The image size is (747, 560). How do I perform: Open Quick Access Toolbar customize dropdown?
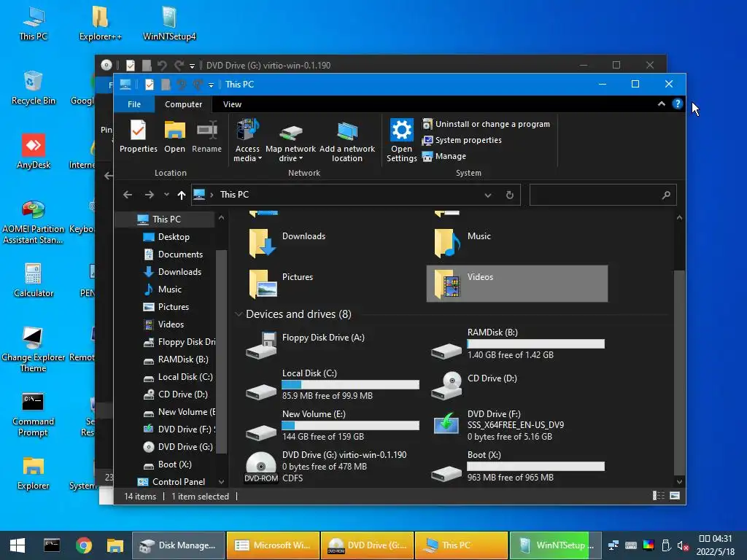[x=211, y=85]
